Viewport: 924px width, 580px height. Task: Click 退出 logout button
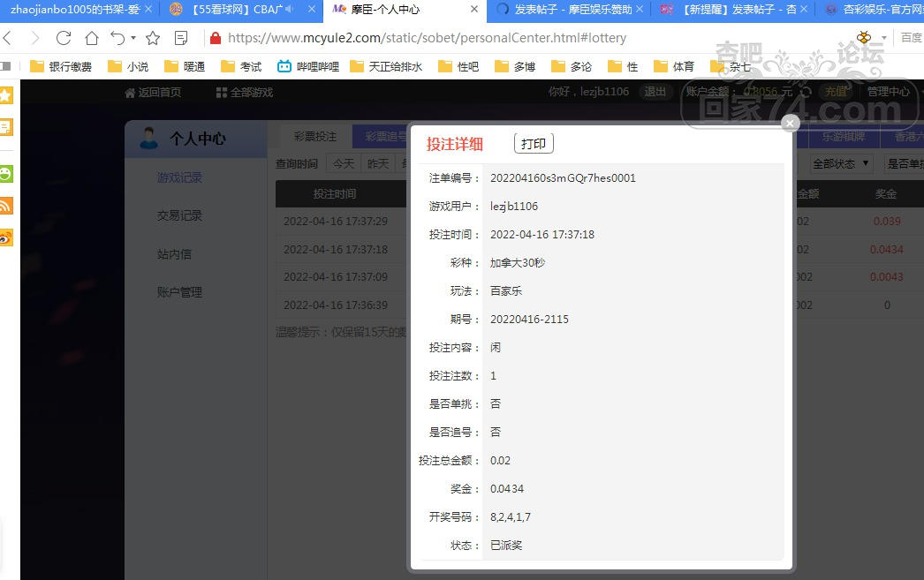[655, 92]
